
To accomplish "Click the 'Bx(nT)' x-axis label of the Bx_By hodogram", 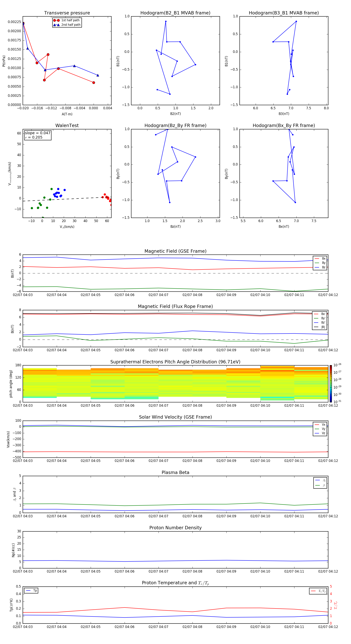I will 284,227.
